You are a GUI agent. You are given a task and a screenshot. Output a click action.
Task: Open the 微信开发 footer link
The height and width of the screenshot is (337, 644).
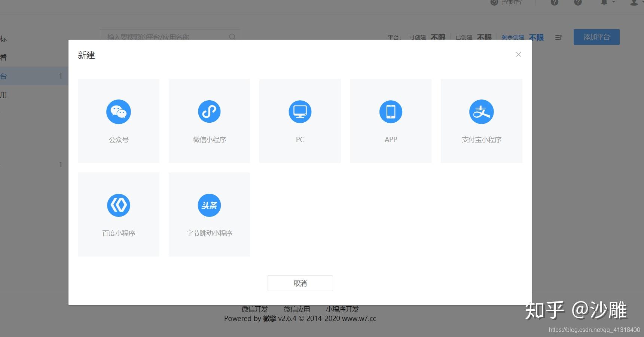[x=255, y=309]
